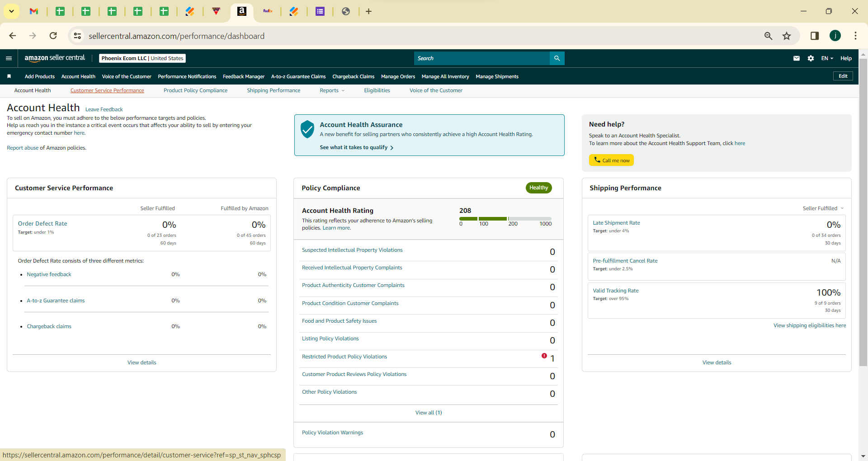Expand the EN language dropdown
Viewport: 868px width, 461px height.
pos(827,58)
